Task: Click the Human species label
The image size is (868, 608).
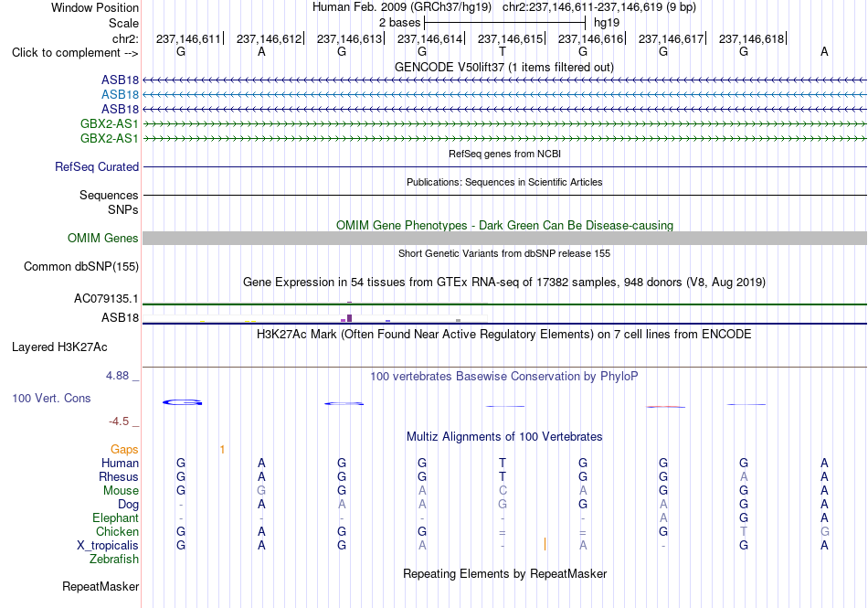Action: tap(120, 464)
